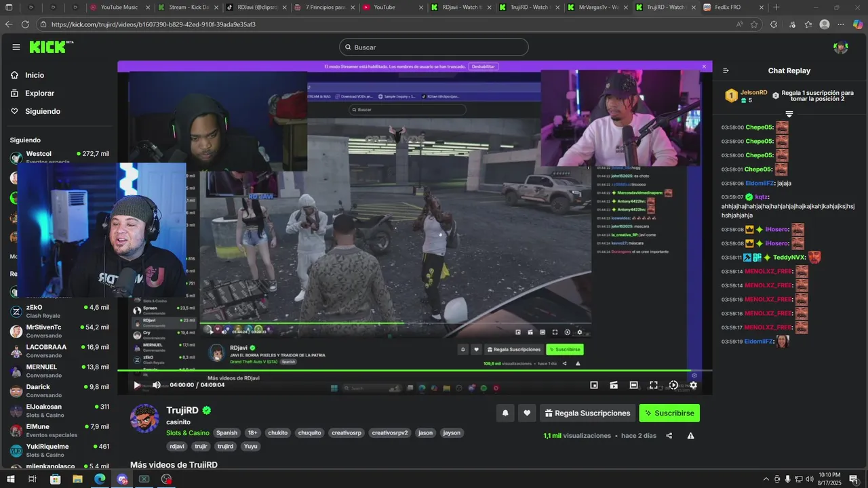
Task: Click Regala Suscripciones button
Action: coord(587,413)
